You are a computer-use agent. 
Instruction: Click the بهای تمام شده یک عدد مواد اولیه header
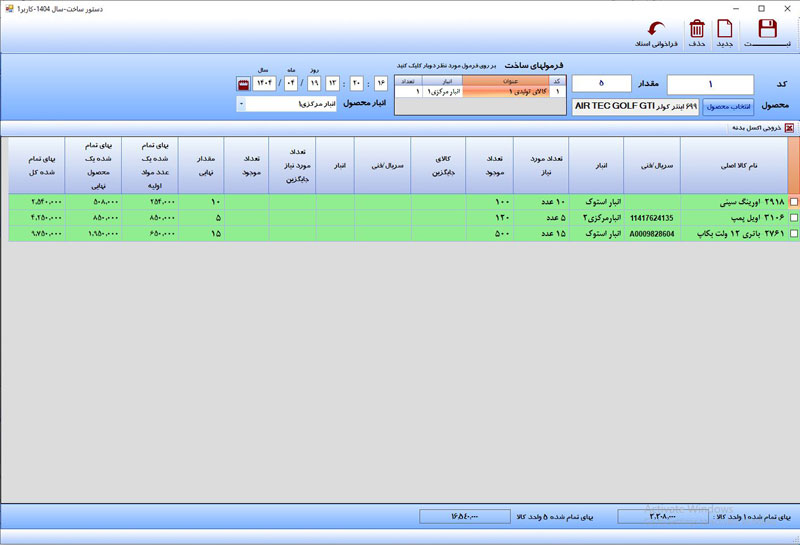150,165
